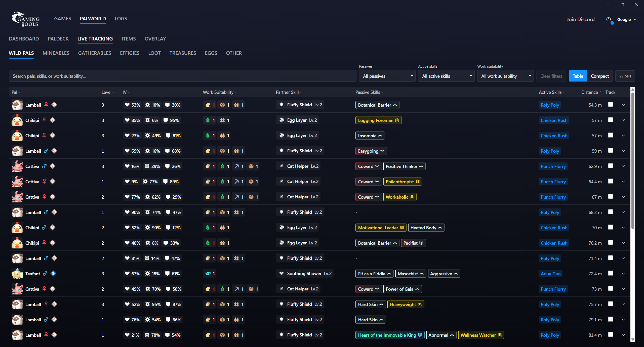This screenshot has height=347, width=644.
Task: Switch to Compact view
Action: click(600, 76)
